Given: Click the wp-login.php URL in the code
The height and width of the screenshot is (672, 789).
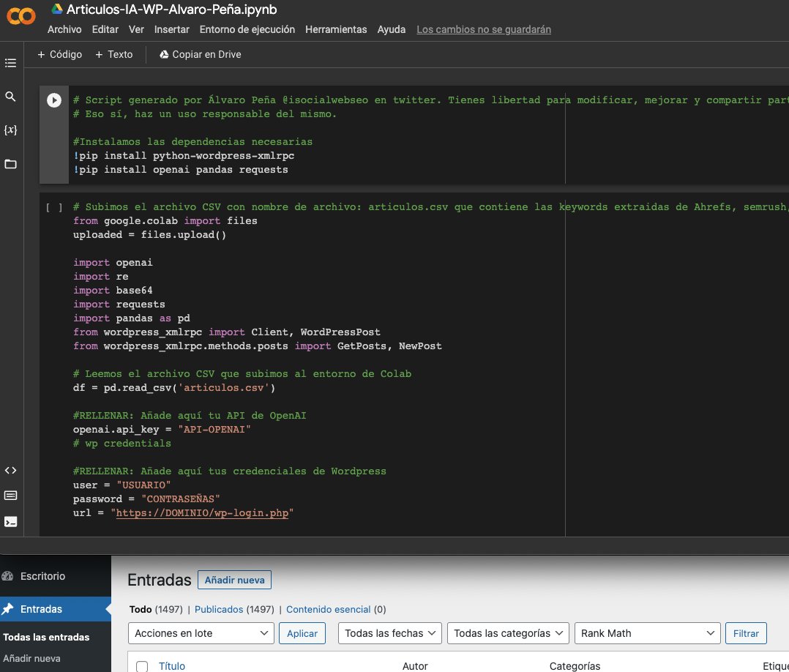Looking at the screenshot, I should (x=202, y=513).
